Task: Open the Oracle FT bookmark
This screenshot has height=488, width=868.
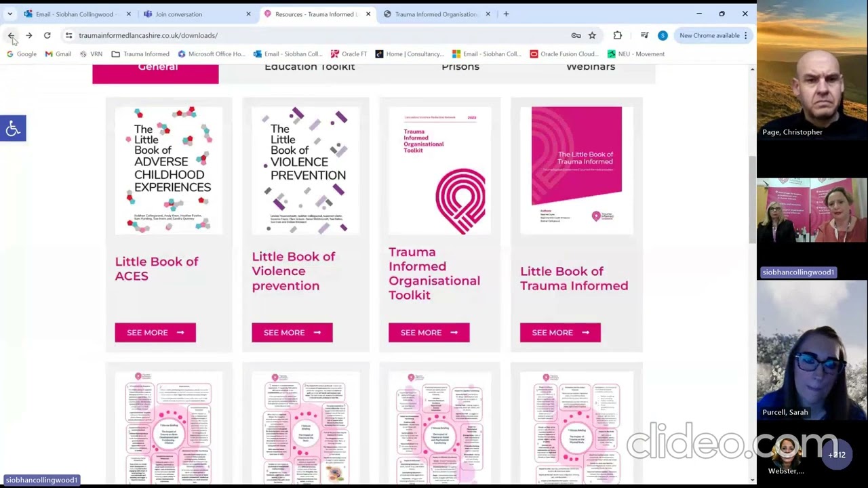Action: click(349, 54)
